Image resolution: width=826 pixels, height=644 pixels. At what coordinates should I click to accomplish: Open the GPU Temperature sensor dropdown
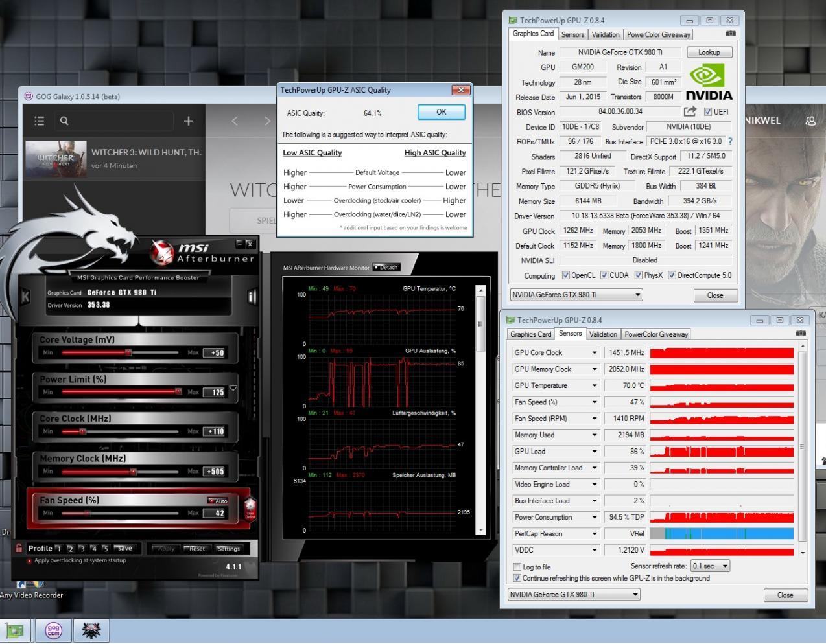[595, 385]
